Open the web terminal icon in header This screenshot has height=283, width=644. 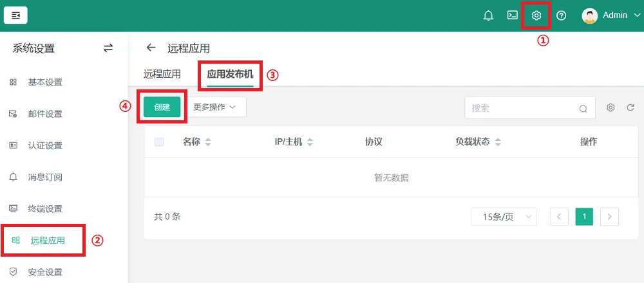click(x=512, y=15)
